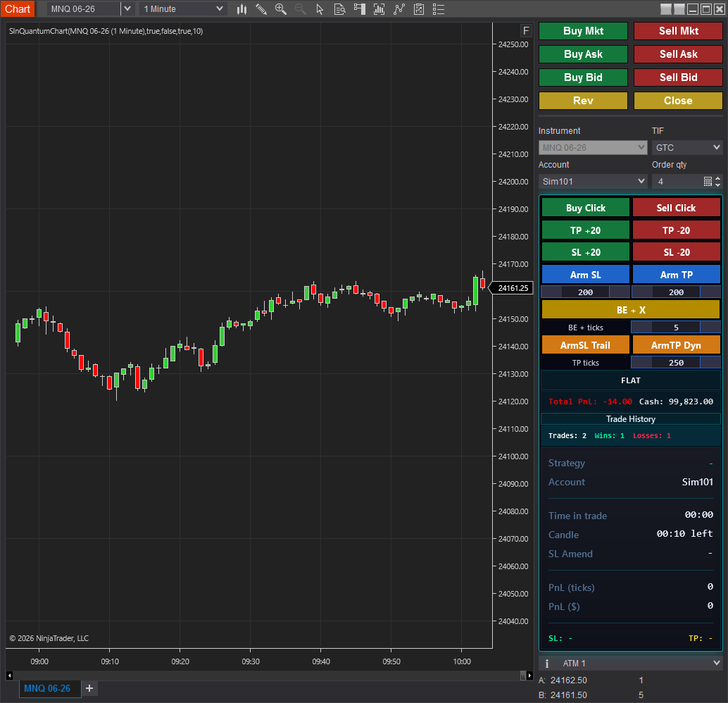The width and height of the screenshot is (728, 703).
Task: Click the ATM strategy info icon
Action: coord(547,663)
